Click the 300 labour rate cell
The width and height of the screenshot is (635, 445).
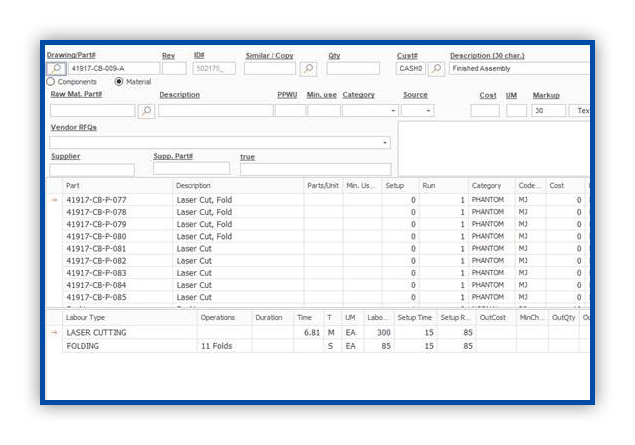click(379, 332)
